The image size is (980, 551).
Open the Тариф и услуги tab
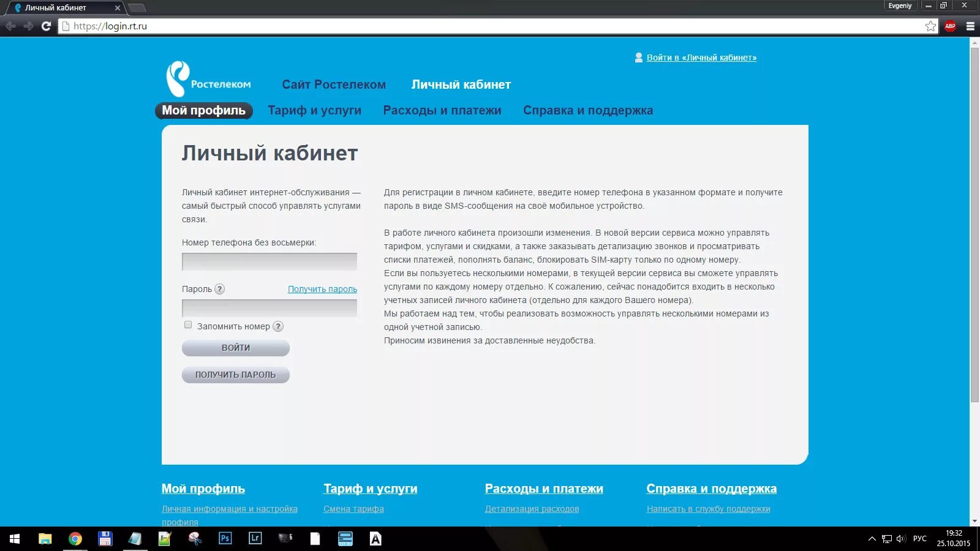tap(314, 110)
